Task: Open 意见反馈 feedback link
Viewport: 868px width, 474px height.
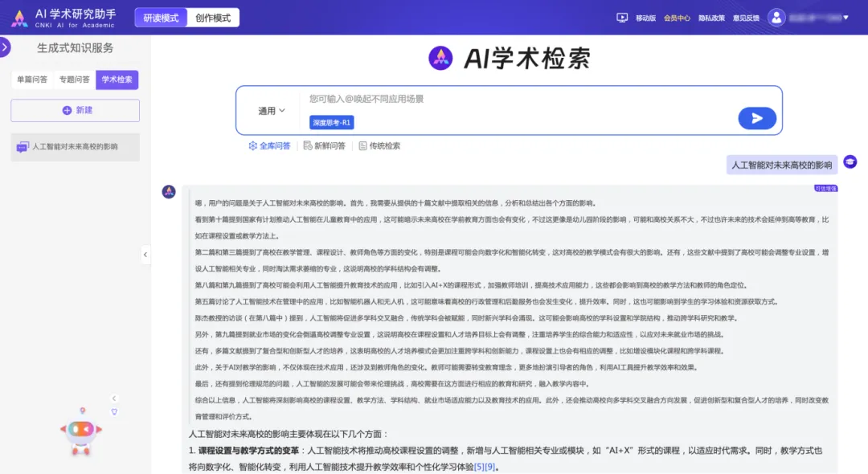Action: pyautogui.click(x=746, y=18)
